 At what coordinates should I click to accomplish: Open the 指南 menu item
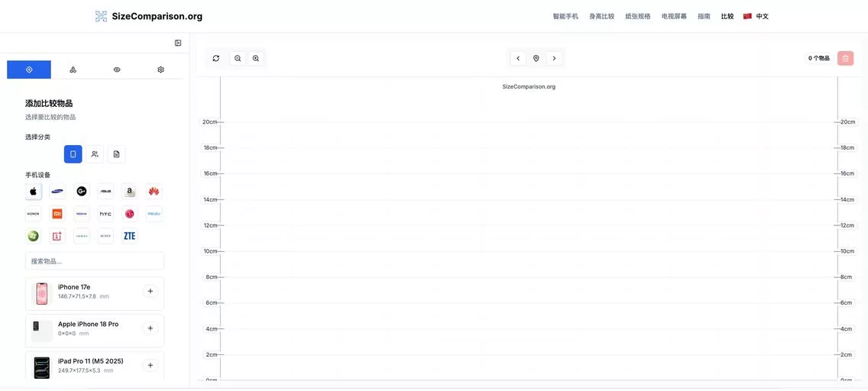click(x=704, y=17)
